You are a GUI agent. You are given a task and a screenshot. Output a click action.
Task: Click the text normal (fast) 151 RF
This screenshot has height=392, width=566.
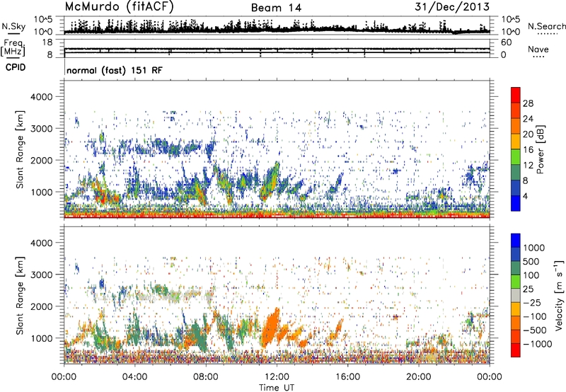(x=115, y=70)
